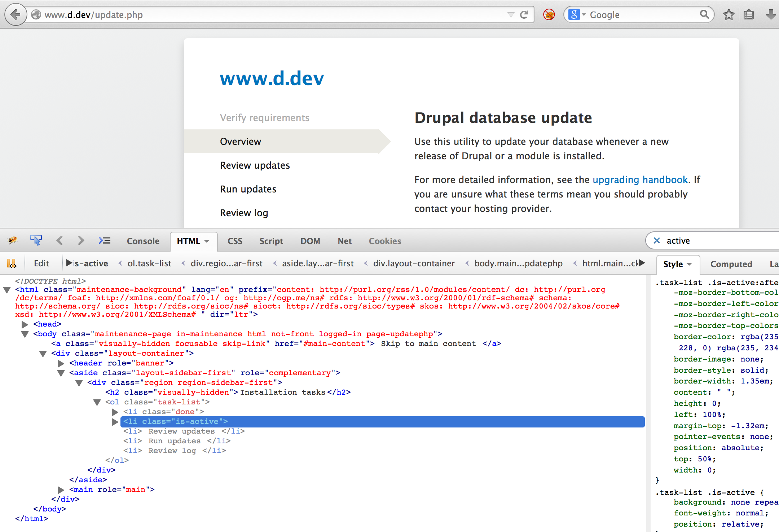Open the downloads arrow icon
This screenshot has height=532, width=779.
771,15
